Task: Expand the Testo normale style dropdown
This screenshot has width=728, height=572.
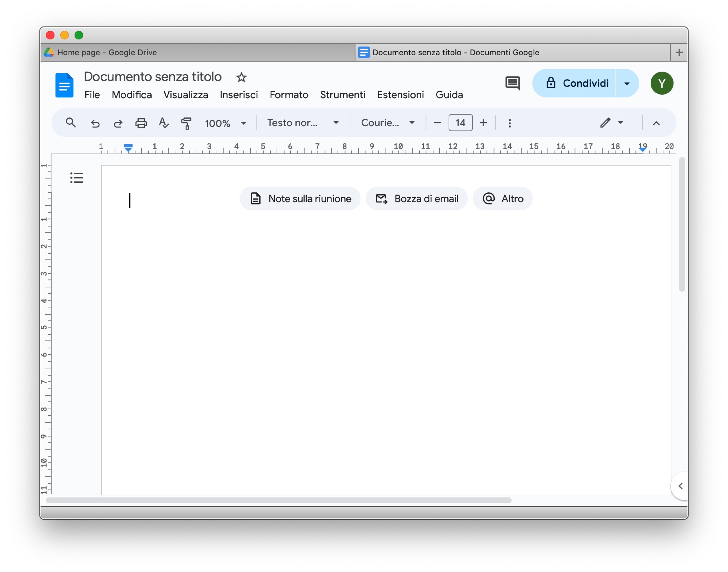Action: coord(303,123)
